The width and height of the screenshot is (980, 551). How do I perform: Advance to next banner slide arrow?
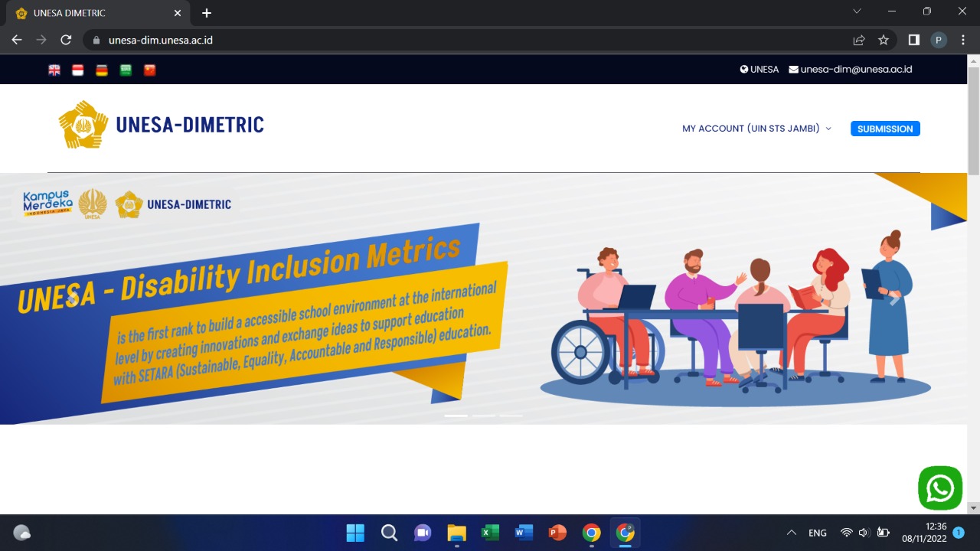coord(893,298)
